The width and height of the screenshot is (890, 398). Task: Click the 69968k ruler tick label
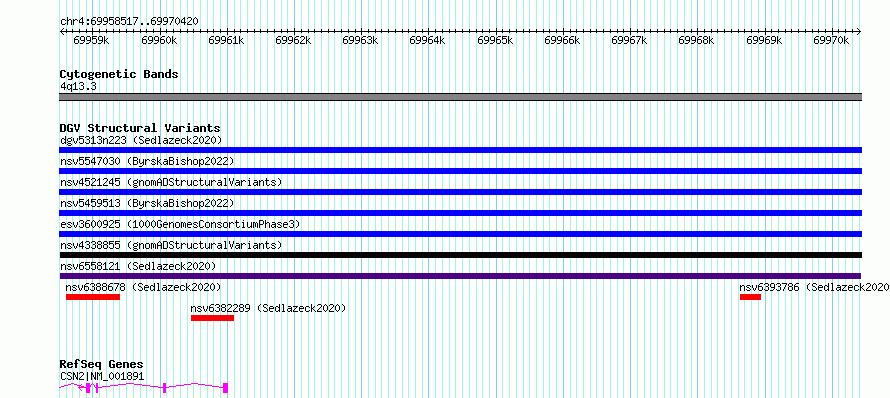(696, 40)
